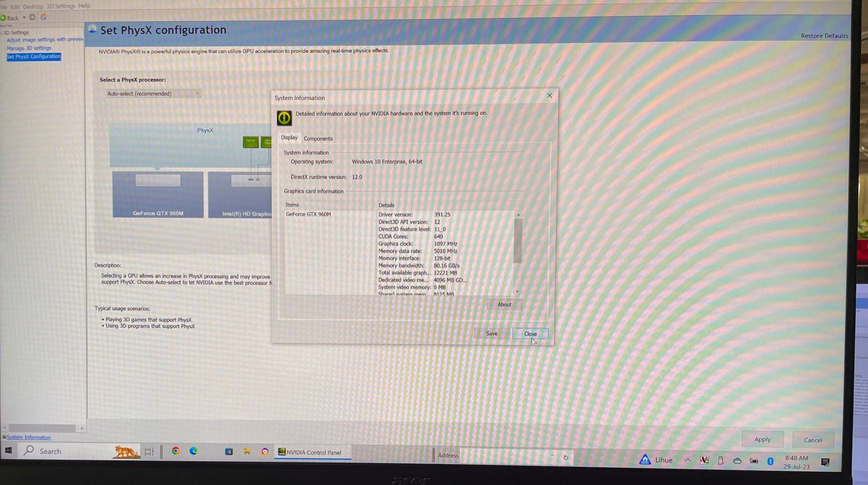Open File Explorer from the taskbar
The image size is (868, 485).
[247, 451]
